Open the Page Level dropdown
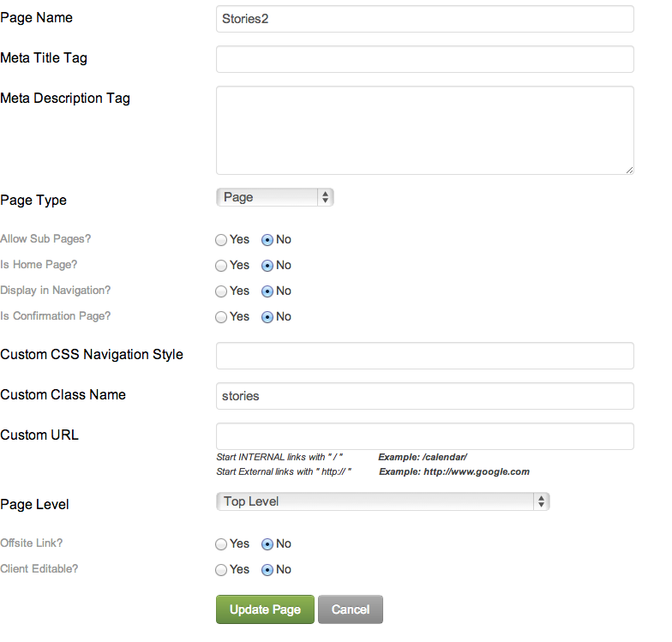The width and height of the screenshot is (672, 642). 382,501
